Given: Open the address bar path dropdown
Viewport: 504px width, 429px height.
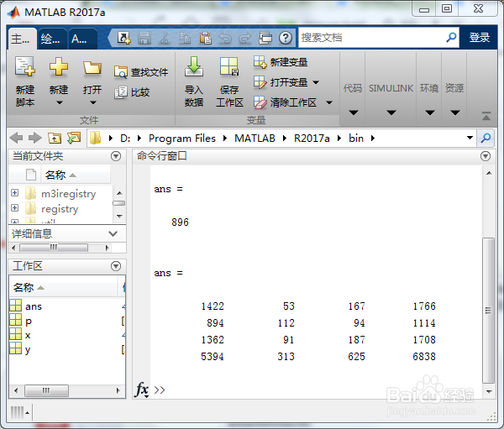Looking at the screenshot, I should pyautogui.click(x=470, y=138).
